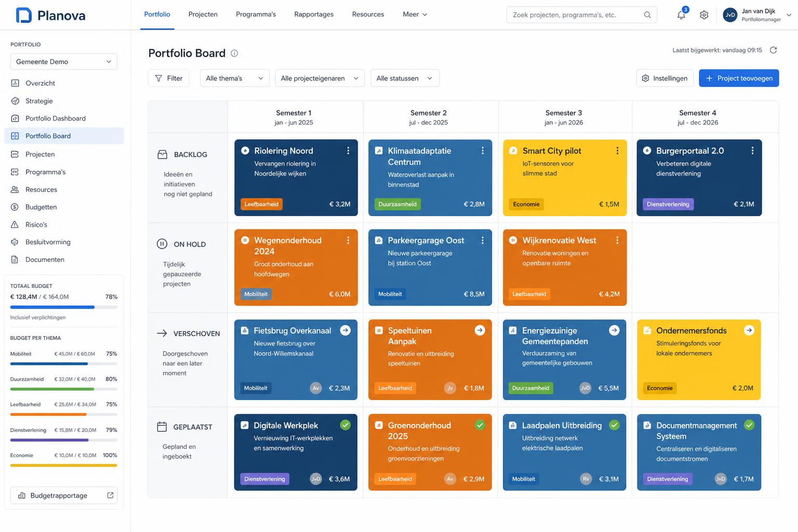Click Instellingen button
The height and width of the screenshot is (532, 798).
(665, 78)
